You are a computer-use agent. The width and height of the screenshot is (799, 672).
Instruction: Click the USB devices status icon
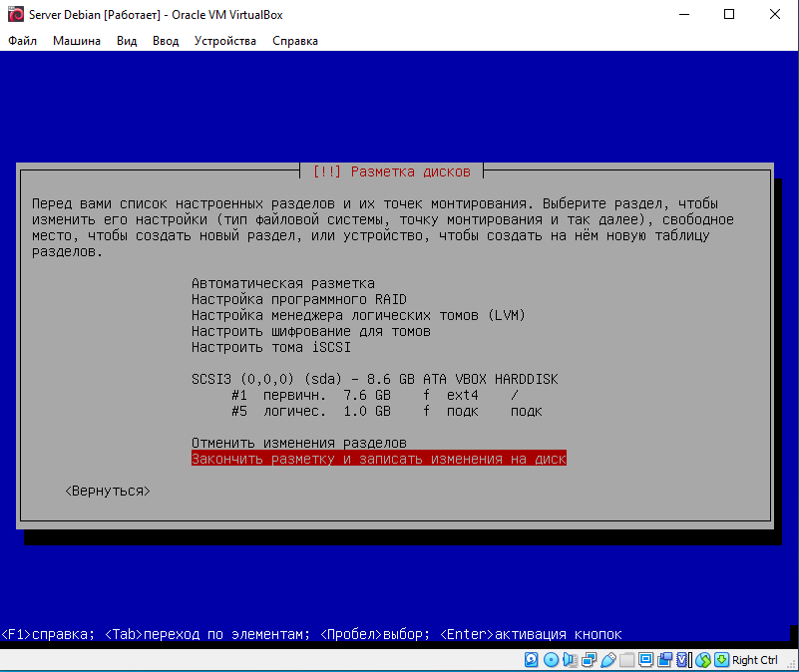(607, 660)
